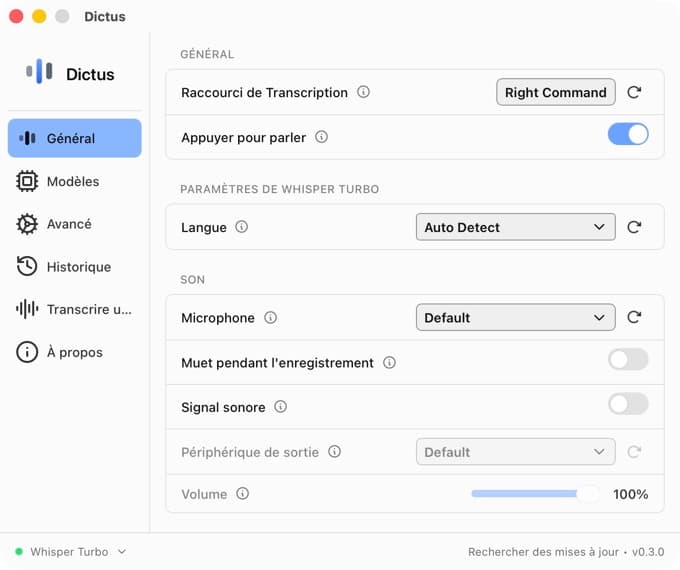680x570 pixels.
Task: Open the À propos sidebar tab
Action: pos(75,352)
